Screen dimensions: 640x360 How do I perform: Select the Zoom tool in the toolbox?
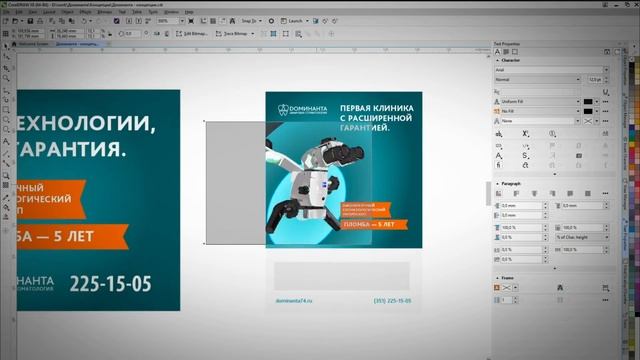6,78
